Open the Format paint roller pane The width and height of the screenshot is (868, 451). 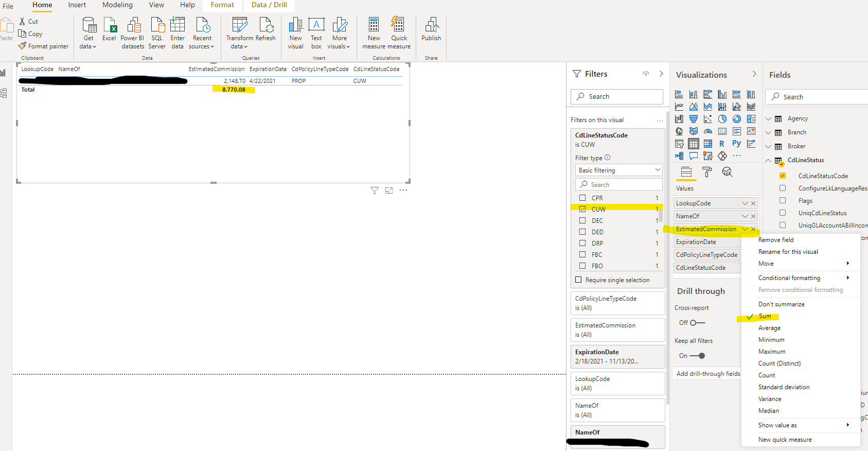pyautogui.click(x=707, y=172)
